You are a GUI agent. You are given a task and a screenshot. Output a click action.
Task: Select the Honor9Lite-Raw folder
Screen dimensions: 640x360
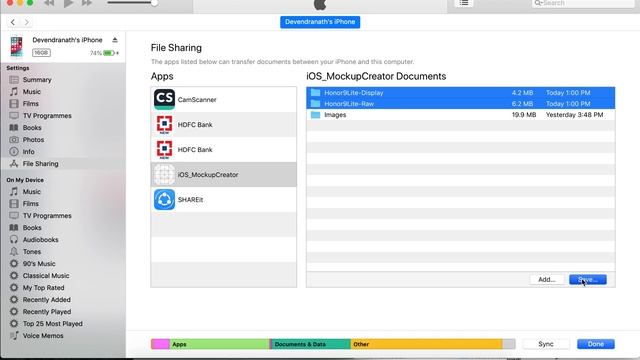[460, 104]
